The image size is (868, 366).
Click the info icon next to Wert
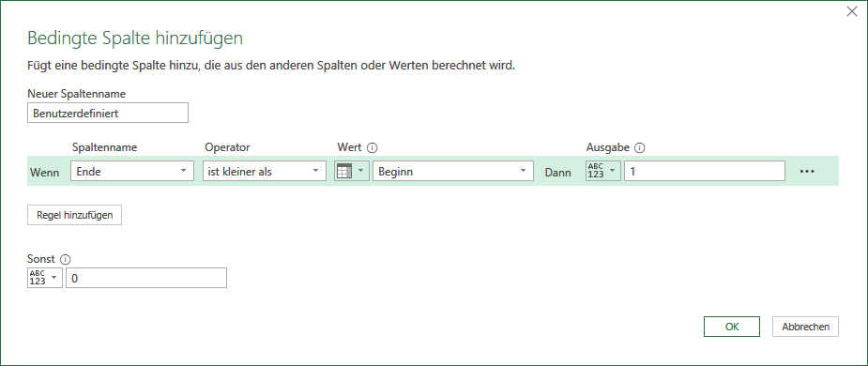point(372,148)
